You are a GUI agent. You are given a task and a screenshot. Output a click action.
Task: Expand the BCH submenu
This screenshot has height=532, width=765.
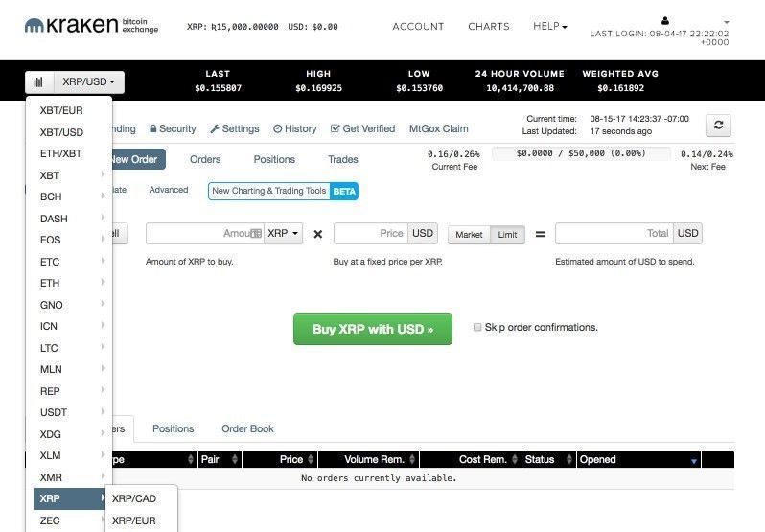click(69, 197)
